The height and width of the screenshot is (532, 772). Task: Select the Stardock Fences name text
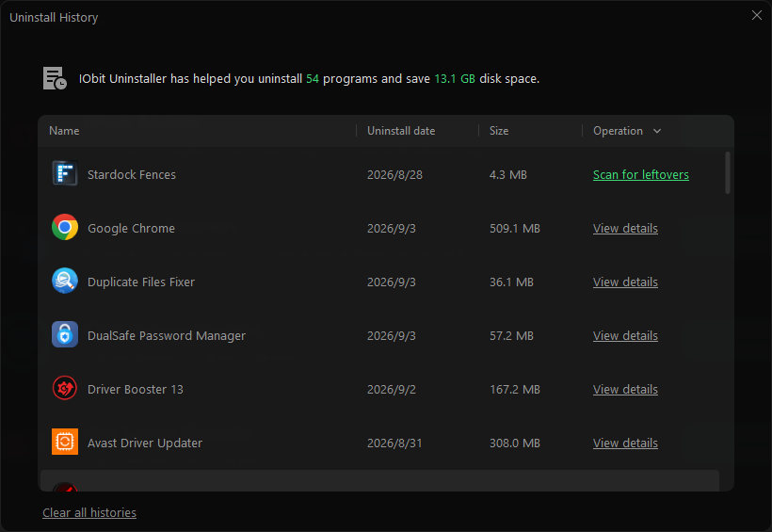click(132, 175)
